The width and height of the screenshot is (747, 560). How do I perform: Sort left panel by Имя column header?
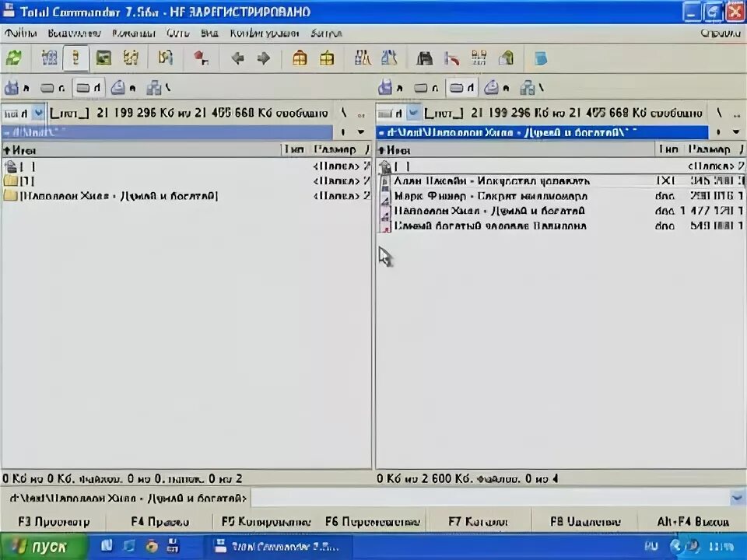(141, 150)
